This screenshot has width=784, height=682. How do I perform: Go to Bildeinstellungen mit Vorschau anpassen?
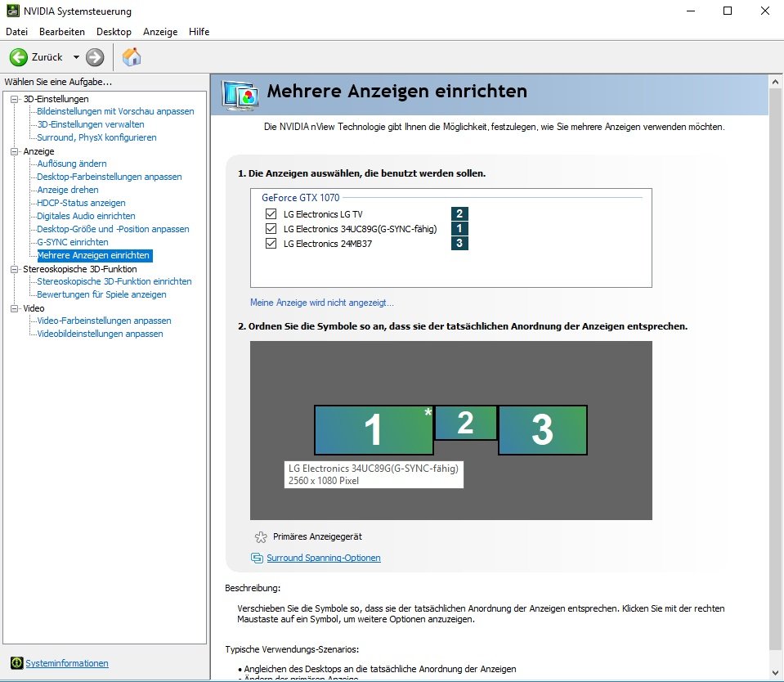(x=115, y=111)
